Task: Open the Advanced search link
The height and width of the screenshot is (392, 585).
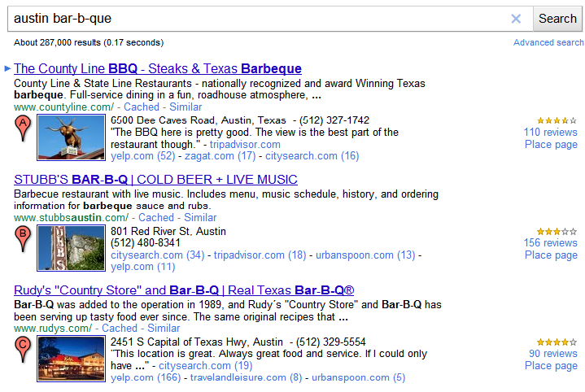Action: (548, 42)
